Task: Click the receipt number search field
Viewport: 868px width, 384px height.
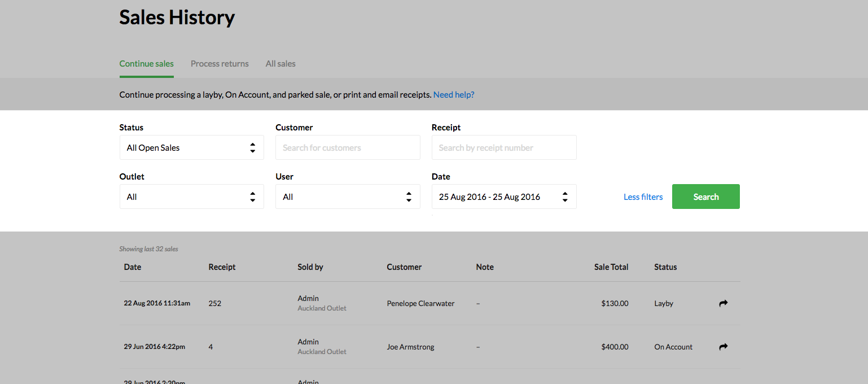Action: 503,148
